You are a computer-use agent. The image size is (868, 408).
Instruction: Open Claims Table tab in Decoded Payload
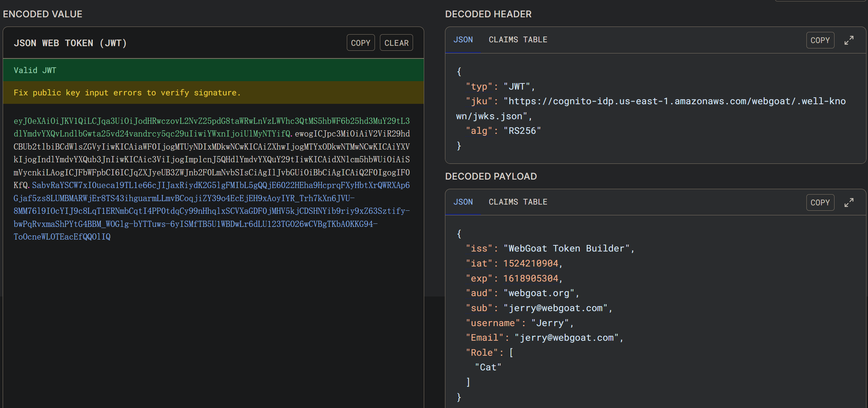(518, 202)
